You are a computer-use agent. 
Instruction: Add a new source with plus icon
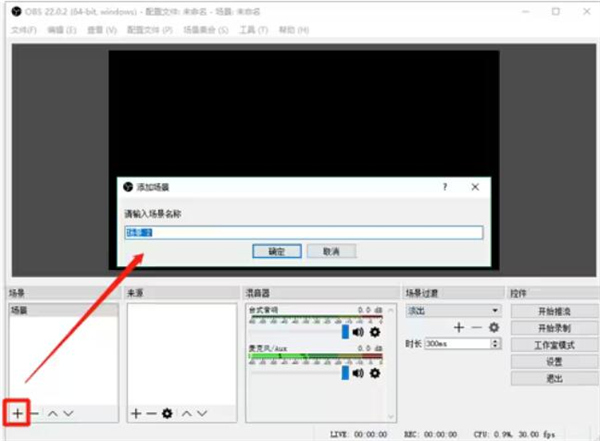136,412
